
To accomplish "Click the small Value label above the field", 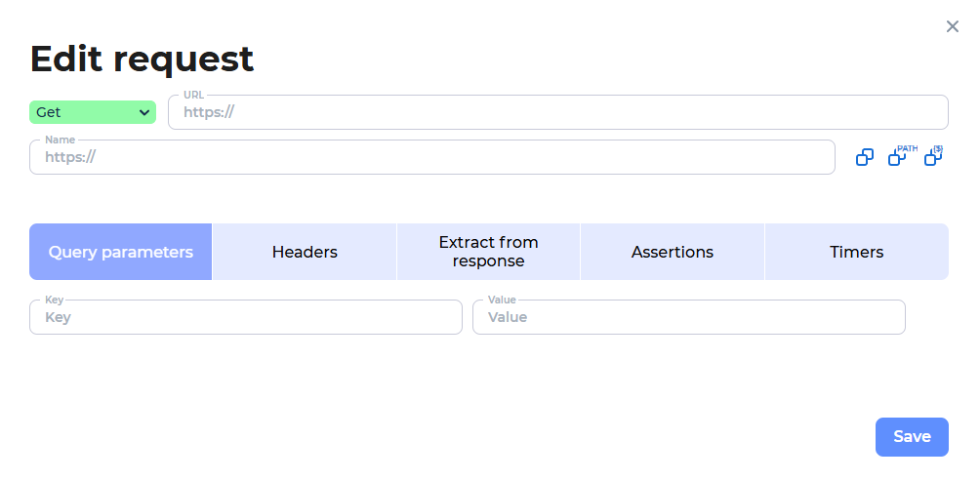I will [502, 301].
